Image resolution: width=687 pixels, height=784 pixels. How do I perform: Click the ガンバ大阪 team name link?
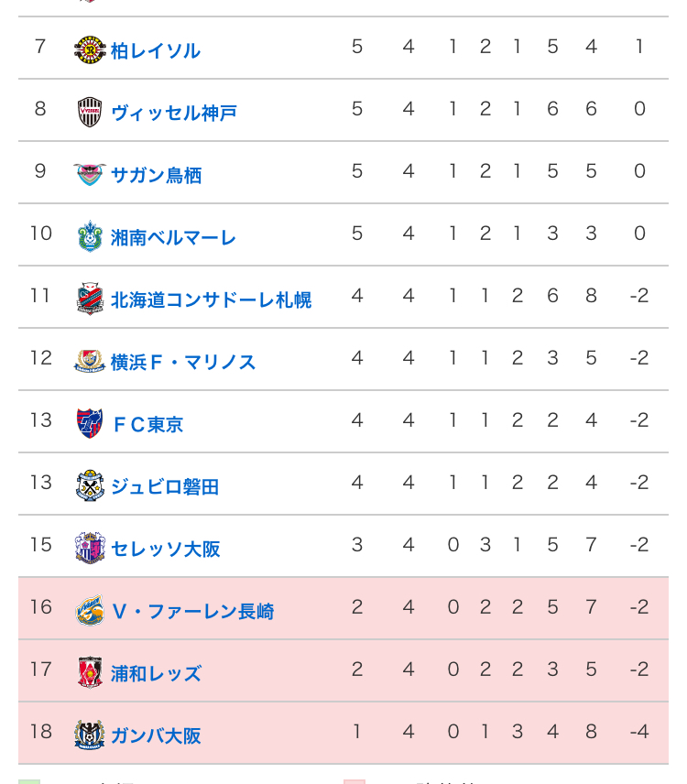tap(156, 735)
